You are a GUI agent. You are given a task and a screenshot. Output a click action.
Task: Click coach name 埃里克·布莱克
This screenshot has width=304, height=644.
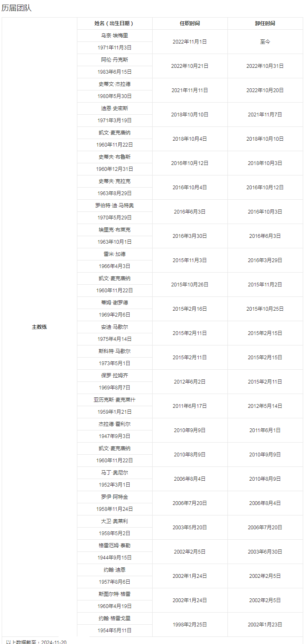coord(115,230)
